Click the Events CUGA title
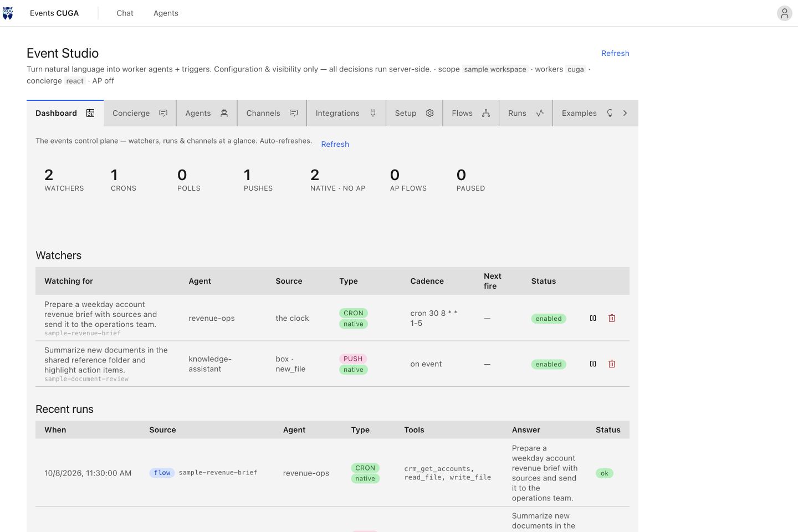The image size is (798, 532). click(54, 13)
